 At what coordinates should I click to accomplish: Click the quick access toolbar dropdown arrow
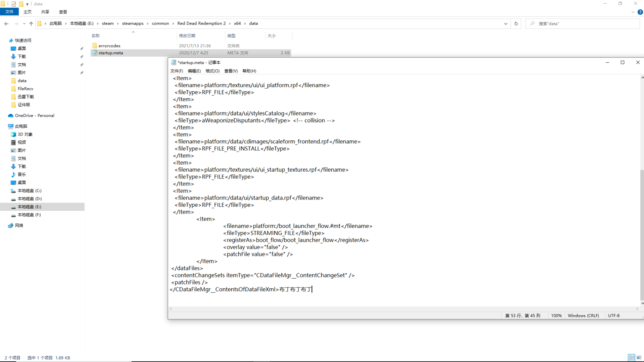point(27,4)
